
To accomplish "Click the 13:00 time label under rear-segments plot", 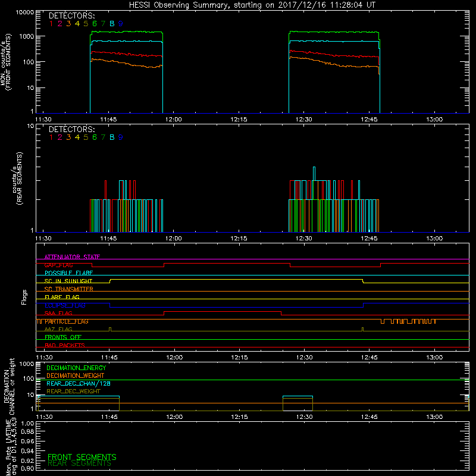I will 434,239.
